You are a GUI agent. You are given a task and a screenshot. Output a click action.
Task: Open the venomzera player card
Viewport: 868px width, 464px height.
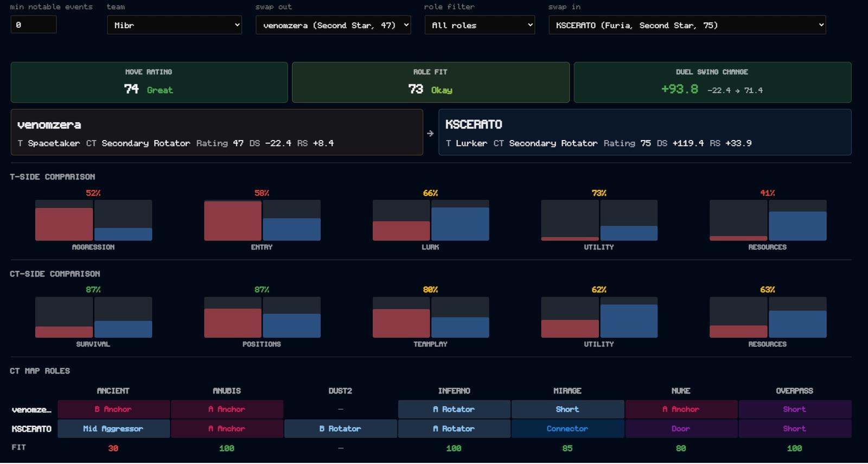click(217, 132)
